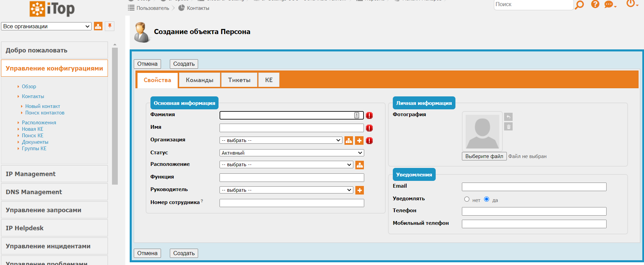644x265 pixels.
Task: Click the undo photo arrow icon
Action: [x=508, y=117]
